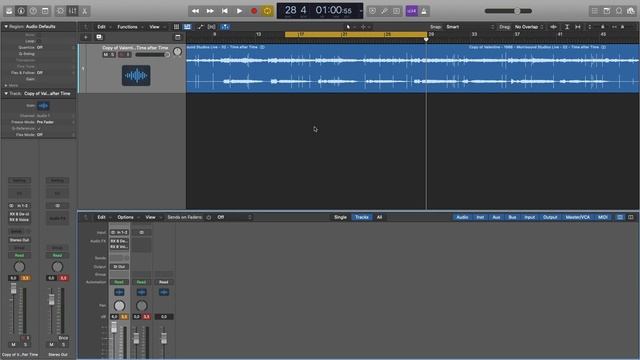Click the St Out output slot in mixer
The width and height of the screenshot is (640, 360).
(119, 267)
